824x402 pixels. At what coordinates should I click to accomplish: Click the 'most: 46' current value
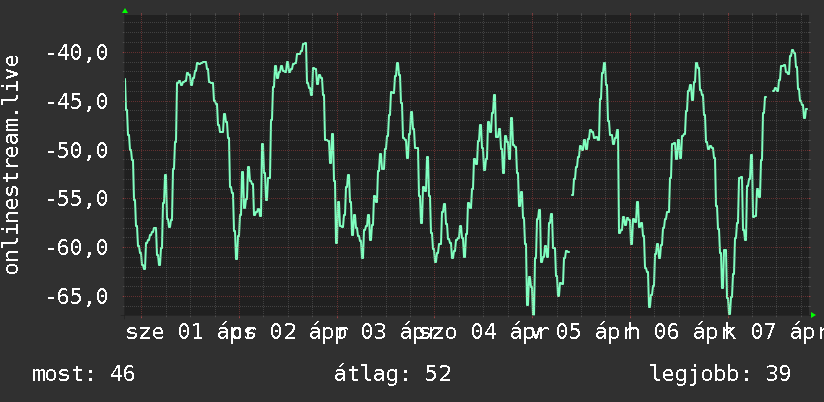tap(84, 374)
